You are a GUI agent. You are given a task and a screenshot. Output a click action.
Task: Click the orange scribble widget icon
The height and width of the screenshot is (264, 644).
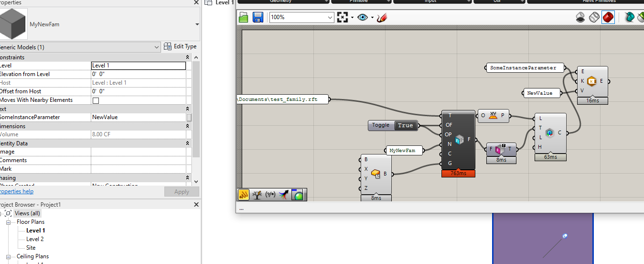coord(244,195)
